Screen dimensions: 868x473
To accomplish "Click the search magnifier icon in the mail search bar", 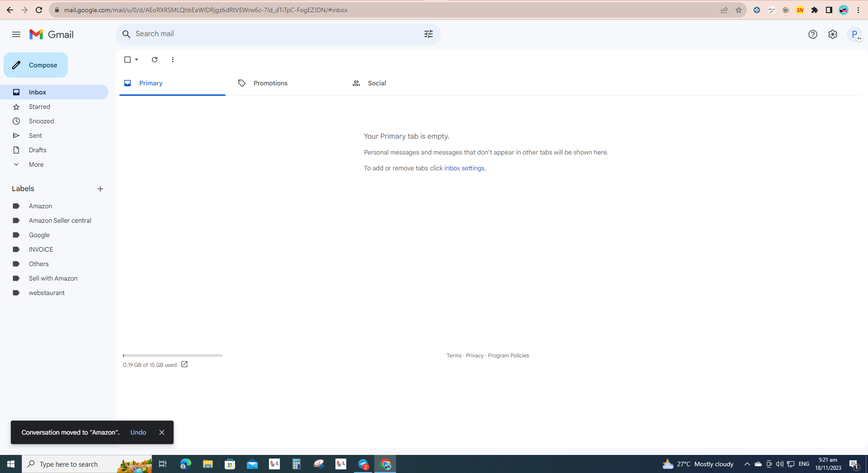I will (127, 34).
